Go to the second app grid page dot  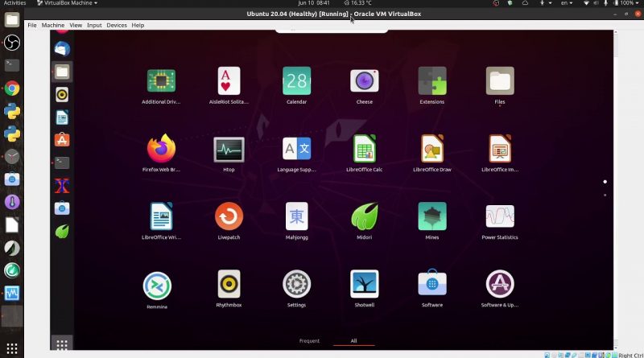point(605,195)
